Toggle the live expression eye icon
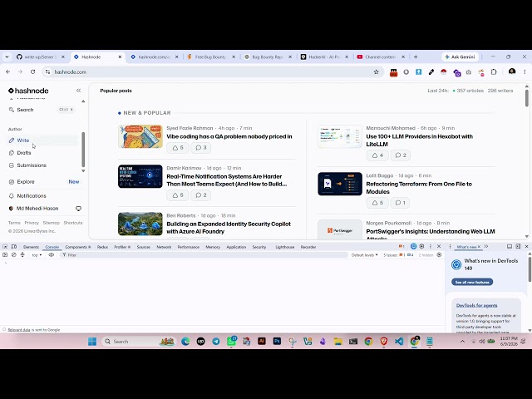The height and width of the screenshot is (399, 532). click(52, 255)
